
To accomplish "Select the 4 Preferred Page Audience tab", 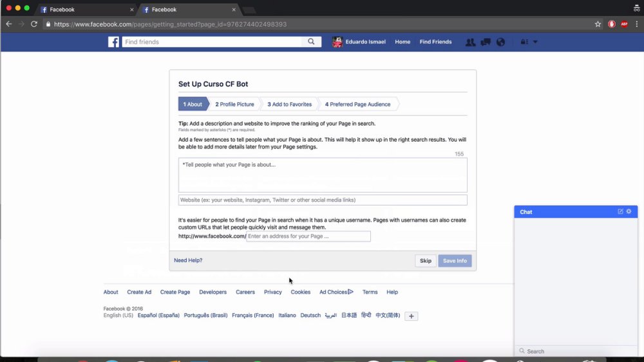I will point(357,104).
